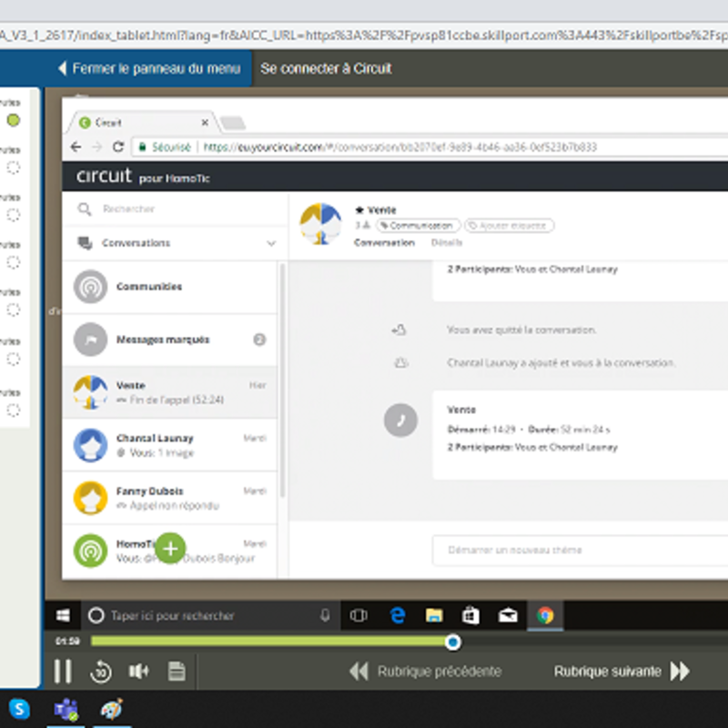Open Microsoft Store from the recorded taskbar
Screen dimensions: 728x728
click(x=470, y=616)
